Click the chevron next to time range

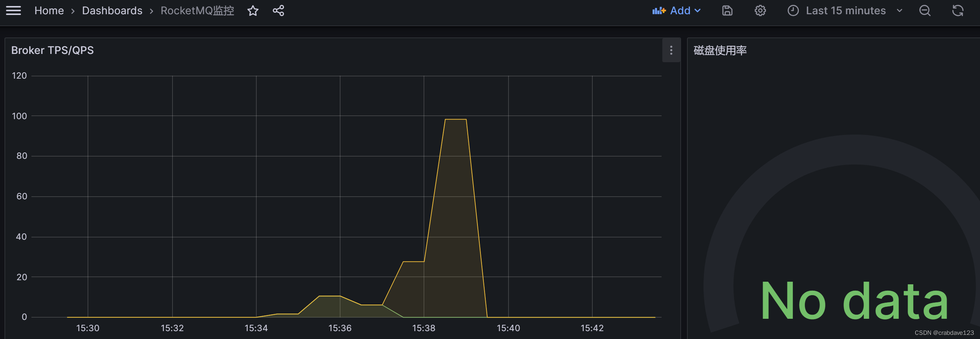click(x=899, y=10)
